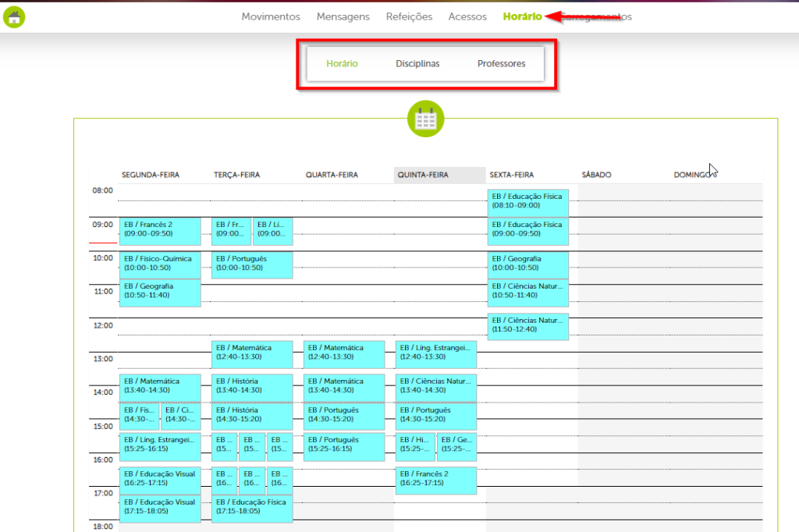
Task: Select Thursday Francês 2 class at 16:25
Action: 436,480
